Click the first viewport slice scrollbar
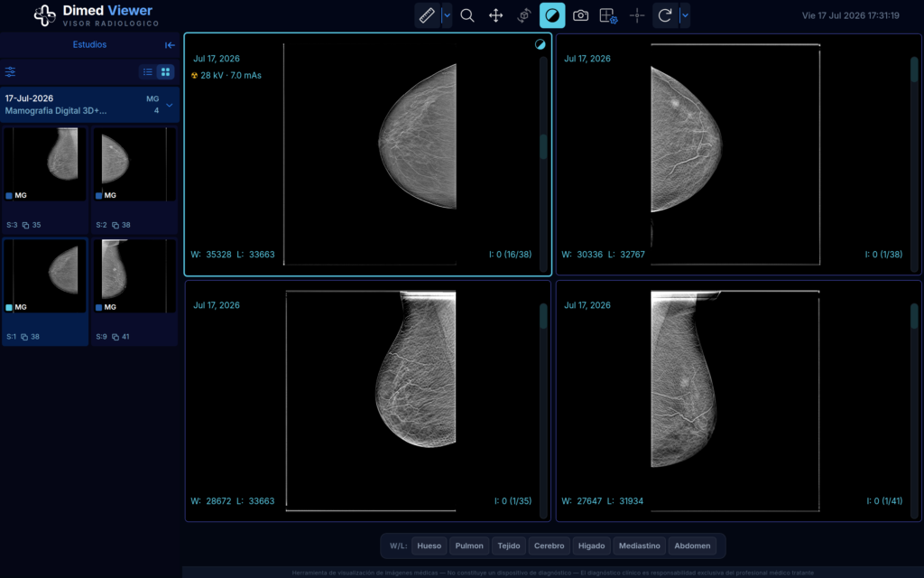The width and height of the screenshot is (924, 578). [543, 164]
